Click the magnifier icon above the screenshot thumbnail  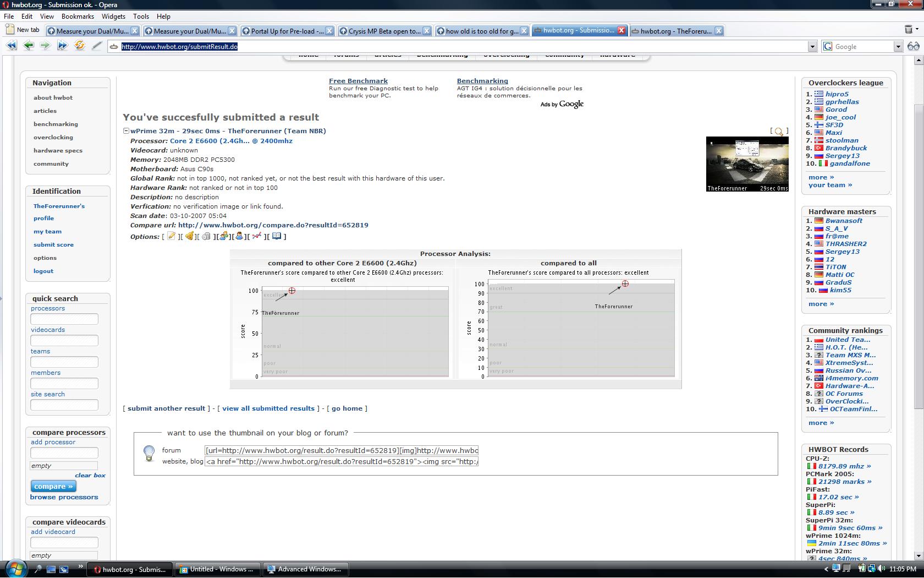point(779,131)
